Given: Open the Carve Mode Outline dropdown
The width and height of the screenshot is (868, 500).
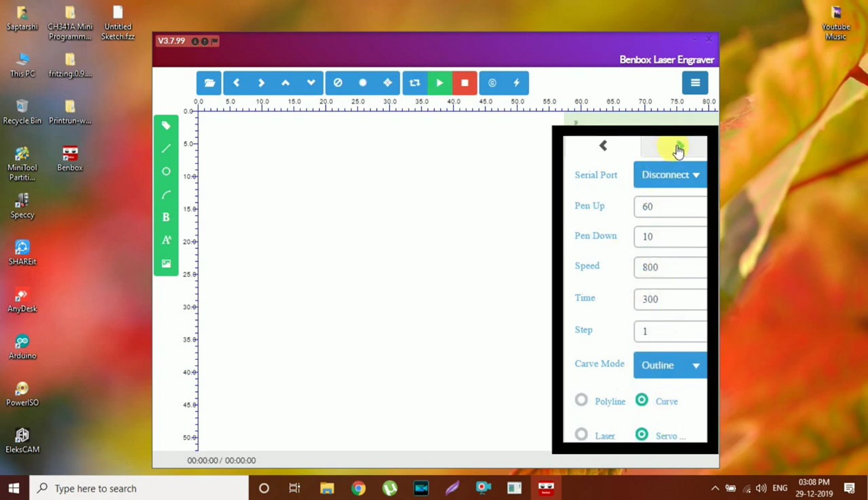Looking at the screenshot, I should click(x=670, y=365).
